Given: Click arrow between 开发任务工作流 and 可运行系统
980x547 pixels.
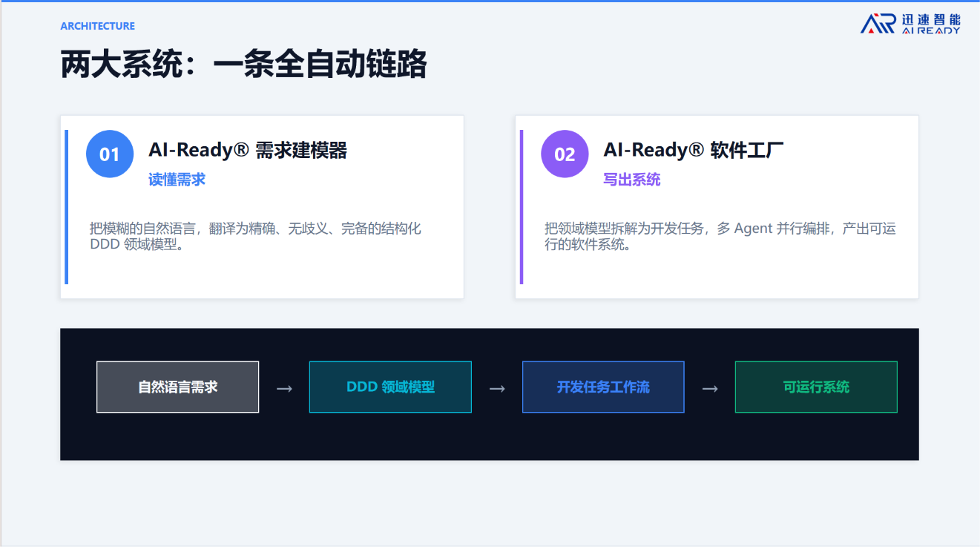Looking at the screenshot, I should (x=710, y=388).
